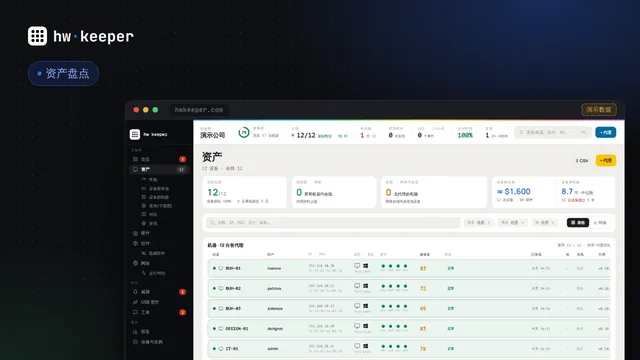Screen dimensions: 640x360
Task: Click the Windows logo in BUH-01 row
Action: [x=366, y=266]
